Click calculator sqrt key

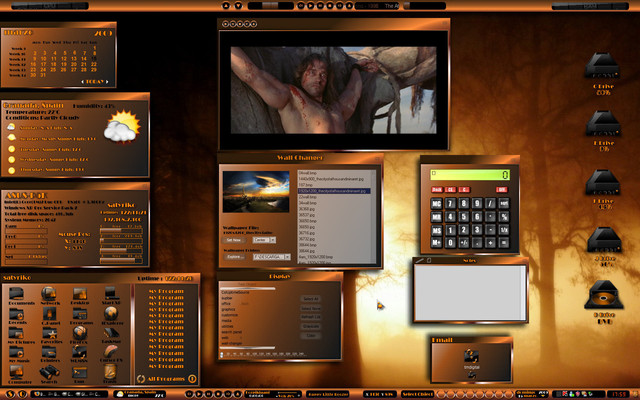click(504, 203)
